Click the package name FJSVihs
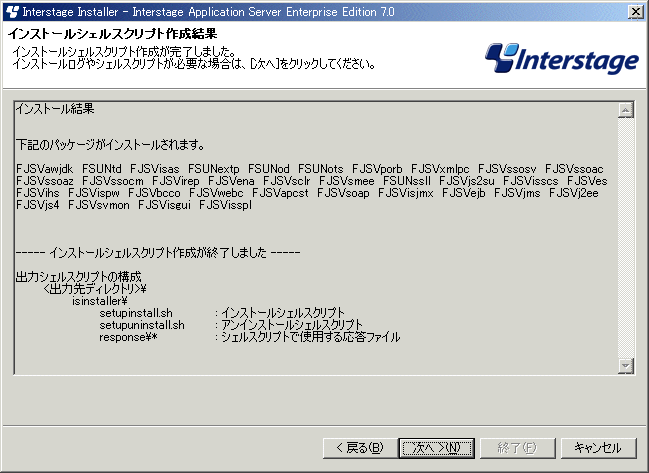 (x=38, y=193)
